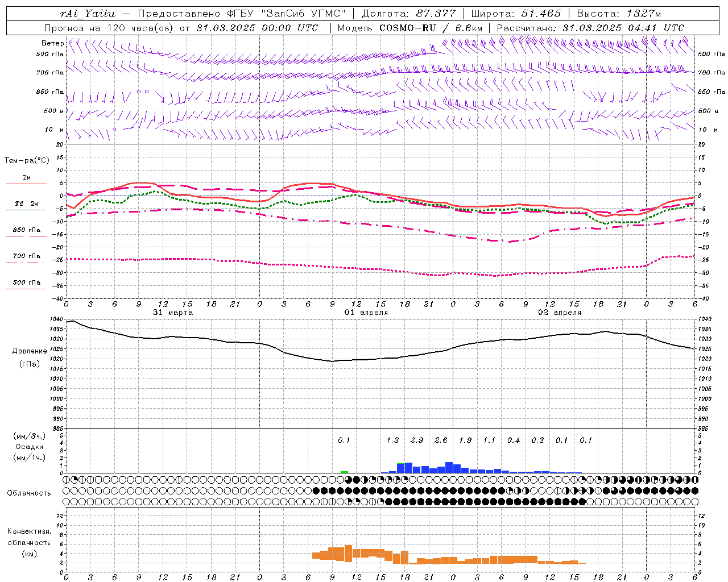Click the 02 апреля date label
Viewport: 728px width, 582px height.
point(560,313)
